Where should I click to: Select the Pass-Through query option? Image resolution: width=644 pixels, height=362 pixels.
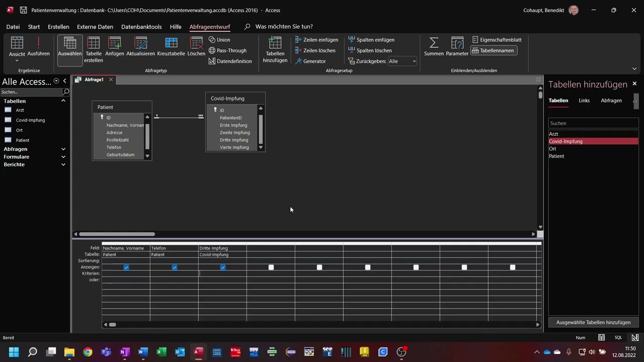tap(227, 50)
